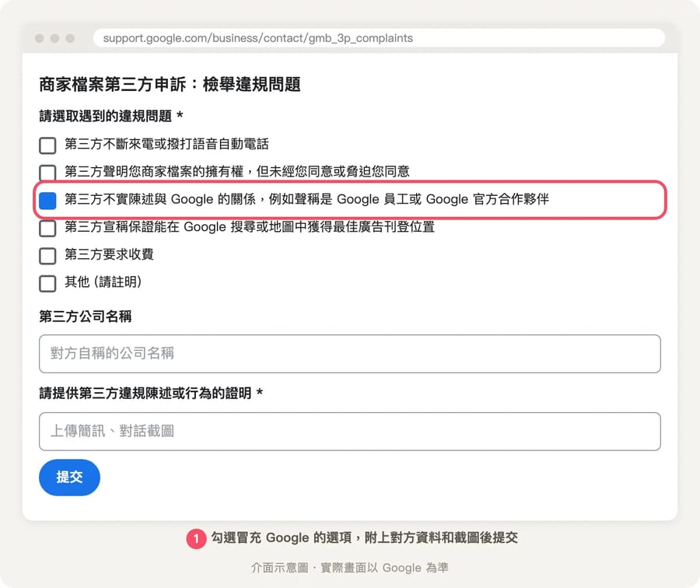The height and width of the screenshot is (588, 700).
Task: Check the '其他 (請註明)' checkbox
Action: (47, 284)
